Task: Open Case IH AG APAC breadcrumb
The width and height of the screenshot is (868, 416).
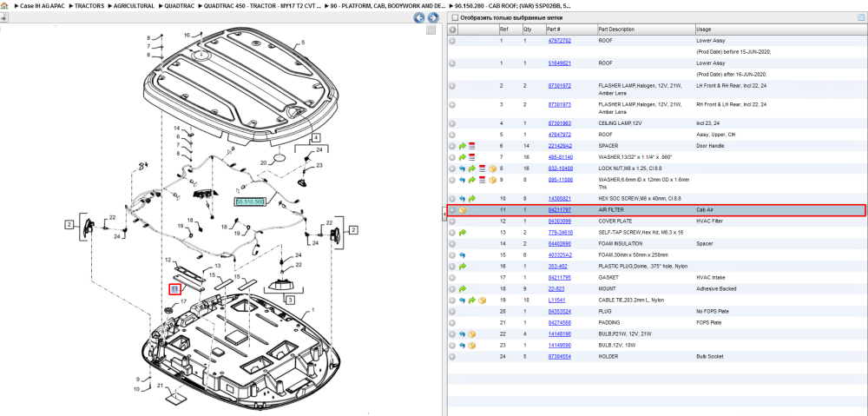Action: [x=41, y=5]
